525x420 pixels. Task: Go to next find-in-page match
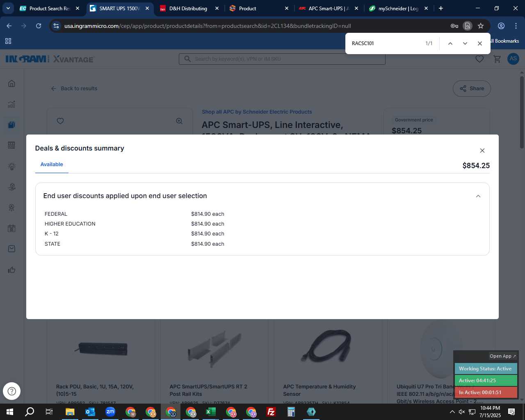[x=465, y=43]
